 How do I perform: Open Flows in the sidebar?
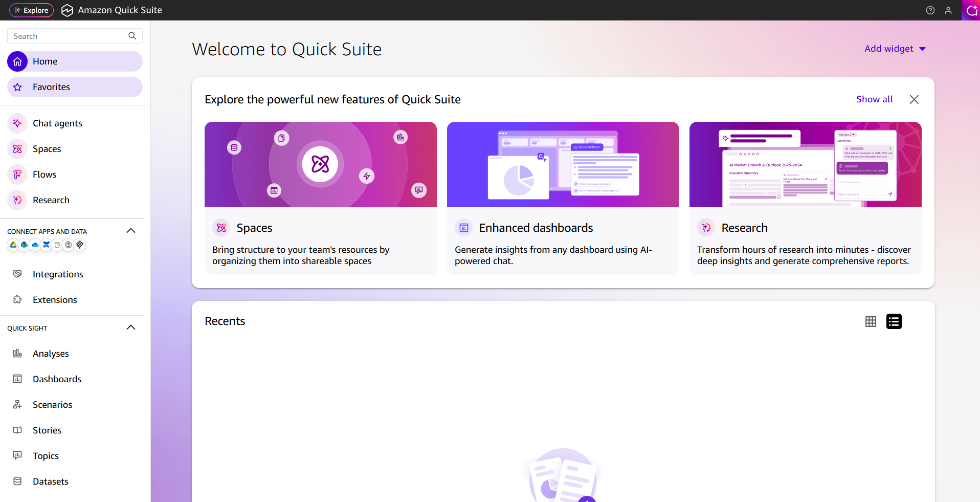pos(75,174)
